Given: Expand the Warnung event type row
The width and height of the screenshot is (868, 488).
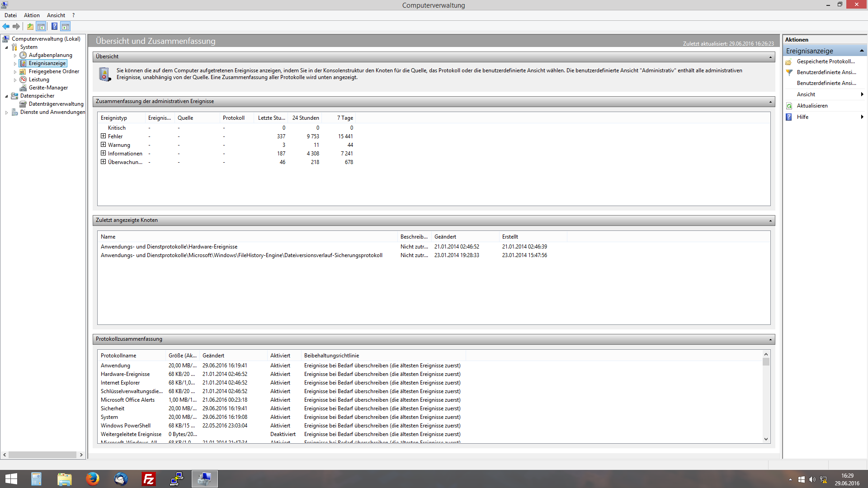Looking at the screenshot, I should point(103,145).
